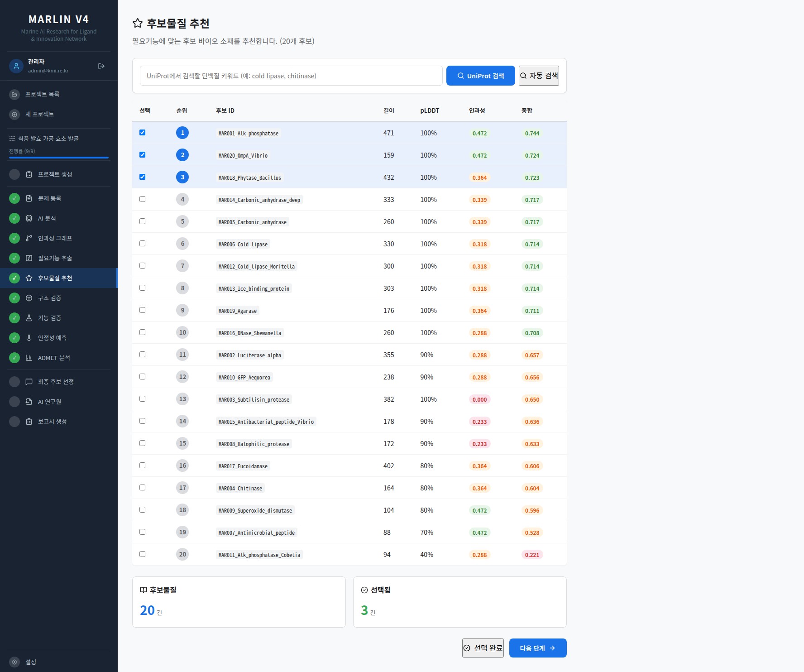Check the MAR006_Cold_lipase row checkbox
This screenshot has width=804, height=672.
(x=143, y=244)
